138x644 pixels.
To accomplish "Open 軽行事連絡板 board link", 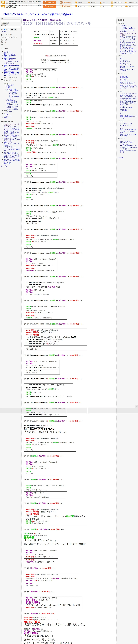I will pyautogui.click(x=10, y=85).
